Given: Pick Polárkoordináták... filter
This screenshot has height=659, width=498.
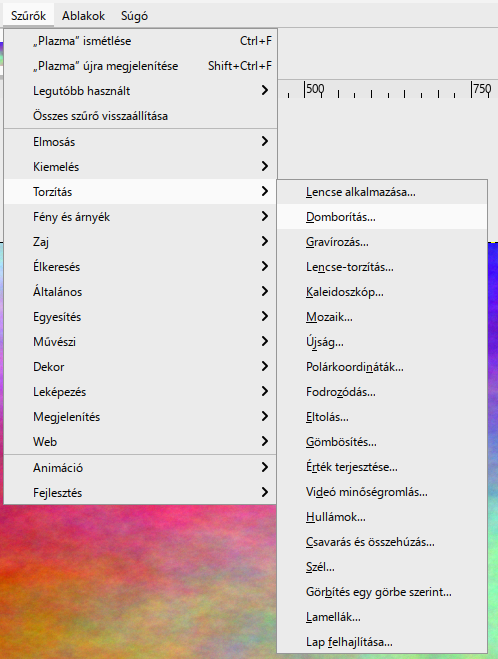Looking at the screenshot, I should [x=382, y=367].
